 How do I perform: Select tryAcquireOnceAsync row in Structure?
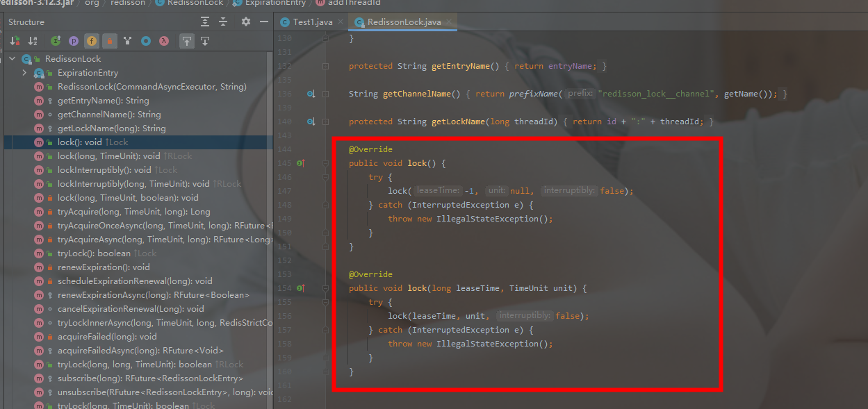[138, 226]
